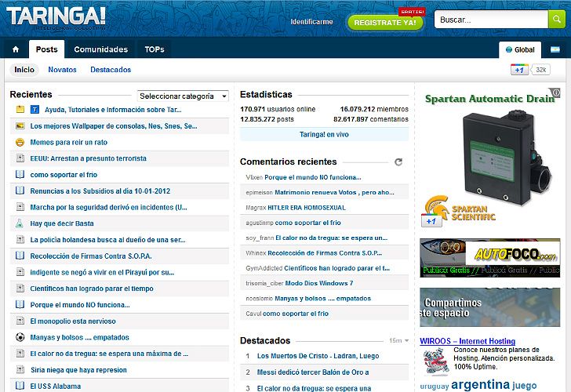Image resolution: width=571 pixels, height=392 pixels.
Task: Click the Google +1 button near 32k
Action: coord(519,70)
